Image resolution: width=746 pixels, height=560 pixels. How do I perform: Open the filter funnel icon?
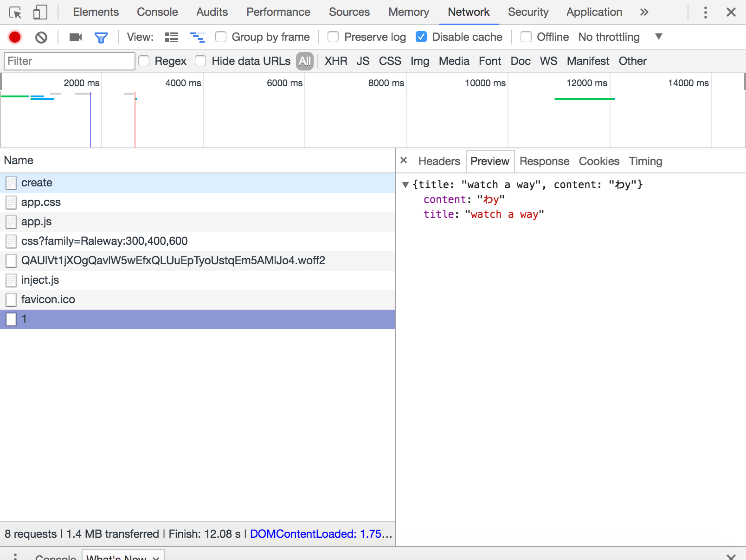[x=101, y=37]
